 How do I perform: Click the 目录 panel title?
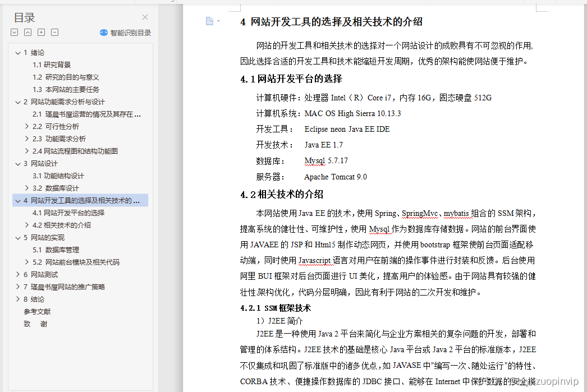coord(24,17)
